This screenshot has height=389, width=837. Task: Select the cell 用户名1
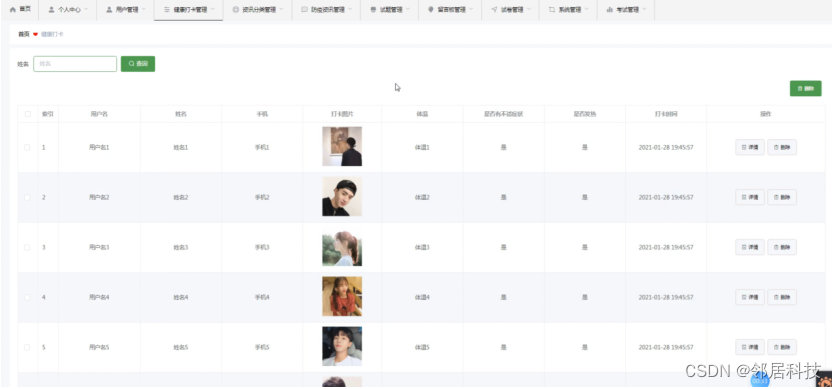pyautogui.click(x=99, y=147)
